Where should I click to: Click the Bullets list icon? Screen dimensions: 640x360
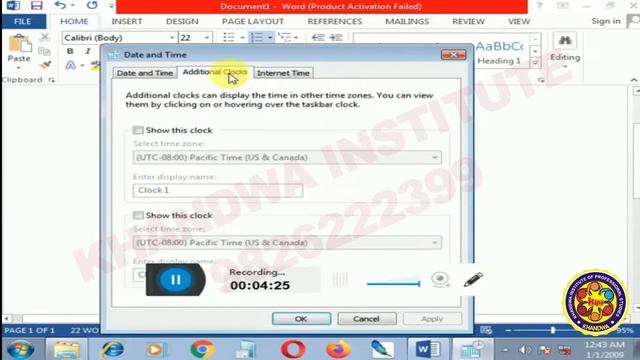point(229,38)
